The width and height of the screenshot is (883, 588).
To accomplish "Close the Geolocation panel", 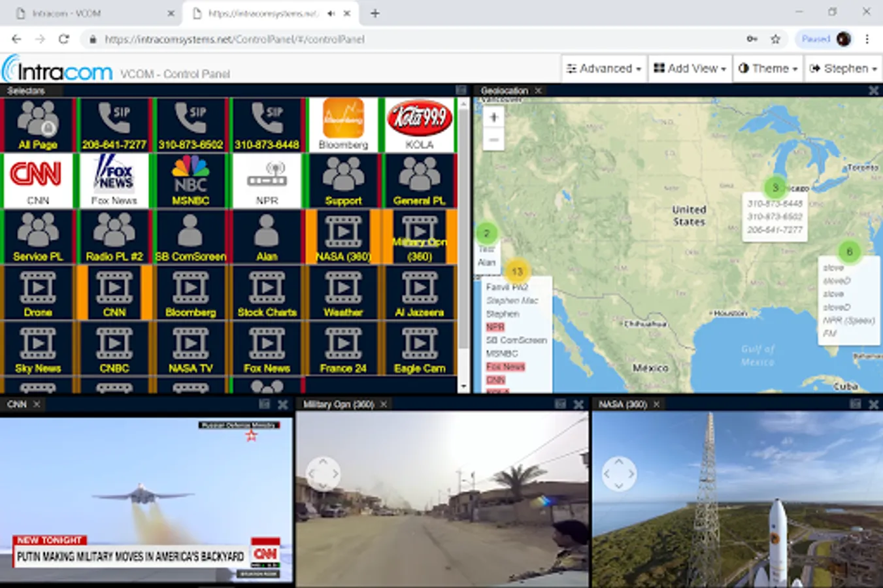I will [873, 91].
